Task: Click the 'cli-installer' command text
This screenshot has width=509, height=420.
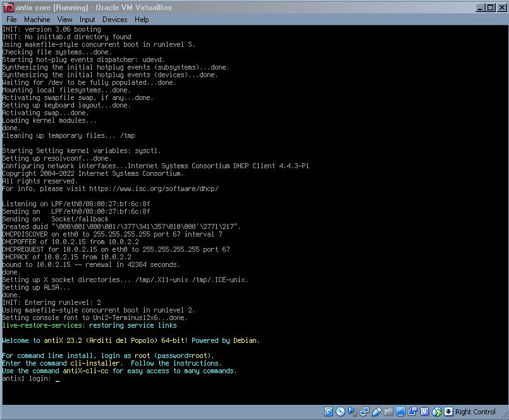Action: point(95,363)
